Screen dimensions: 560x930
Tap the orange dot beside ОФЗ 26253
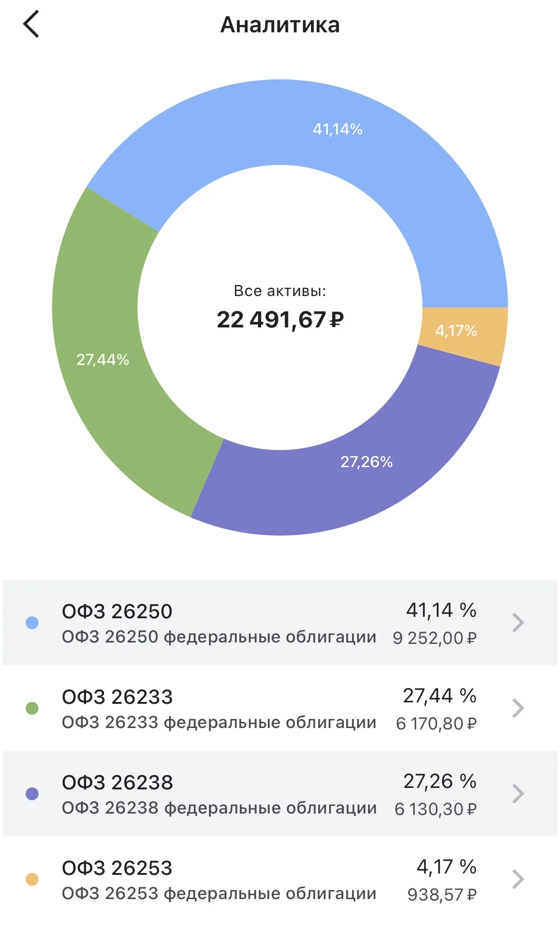32,879
